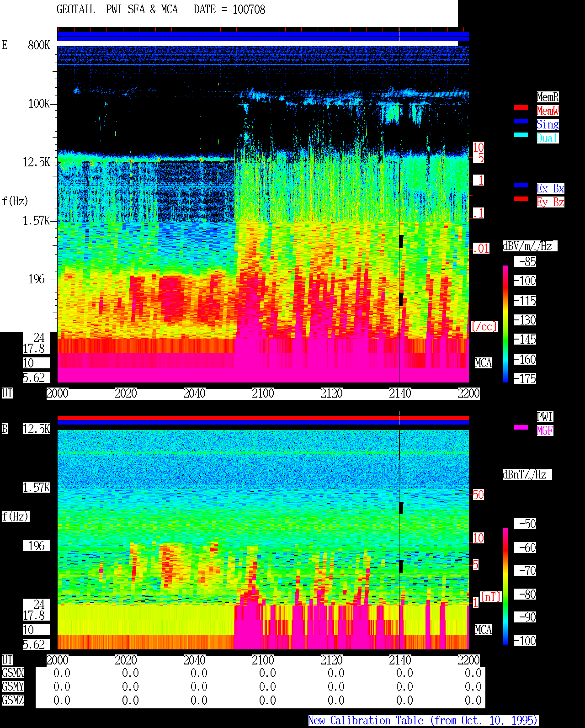Click the GEOTAIL PWI SFA & MCA title
This screenshot has height=728, width=585.
(117, 10)
